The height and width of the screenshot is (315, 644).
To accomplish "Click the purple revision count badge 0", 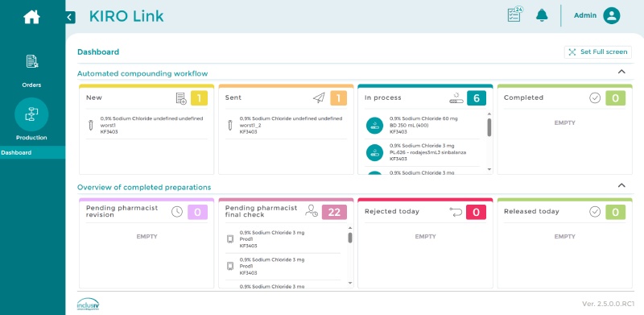I will 197,212.
